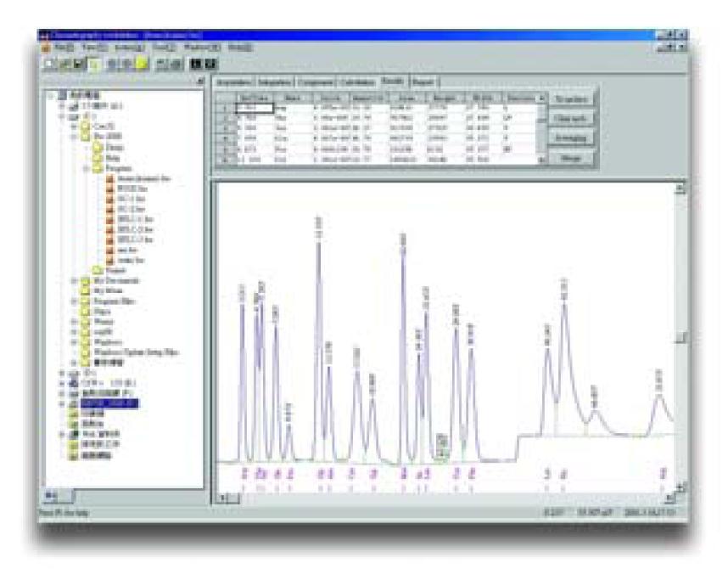This screenshot has width=728, height=580.
Task: Click the application icon left of File menu
Action: tap(46, 48)
